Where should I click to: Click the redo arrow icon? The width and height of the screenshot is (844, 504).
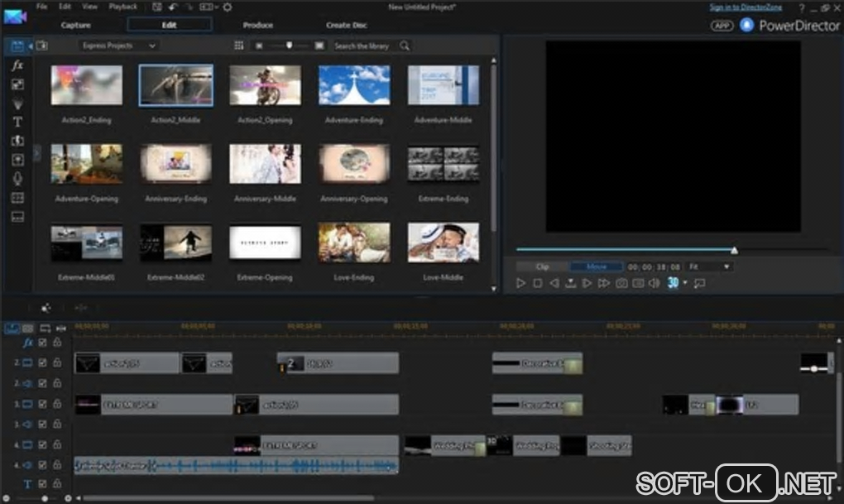(x=189, y=7)
